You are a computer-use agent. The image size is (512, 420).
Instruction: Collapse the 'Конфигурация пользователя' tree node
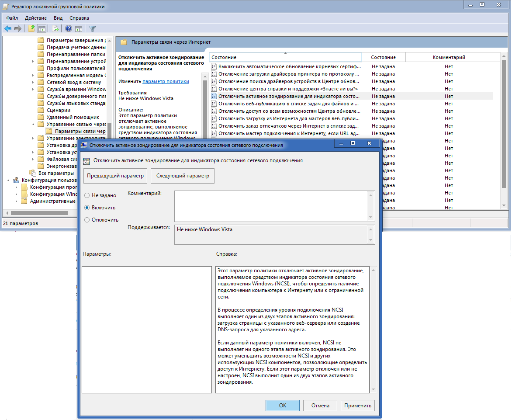(x=9, y=180)
